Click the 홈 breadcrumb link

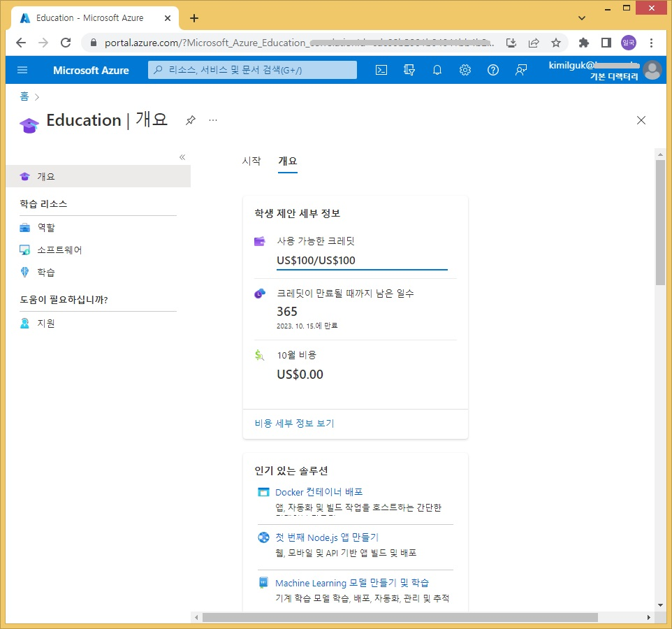point(24,96)
